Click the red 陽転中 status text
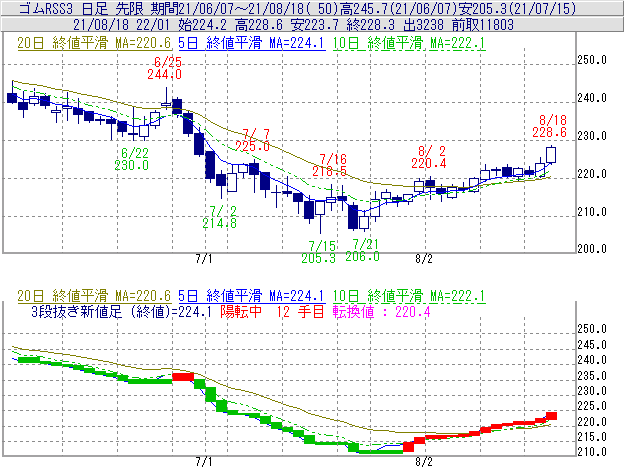The image size is (624, 475). [241, 311]
